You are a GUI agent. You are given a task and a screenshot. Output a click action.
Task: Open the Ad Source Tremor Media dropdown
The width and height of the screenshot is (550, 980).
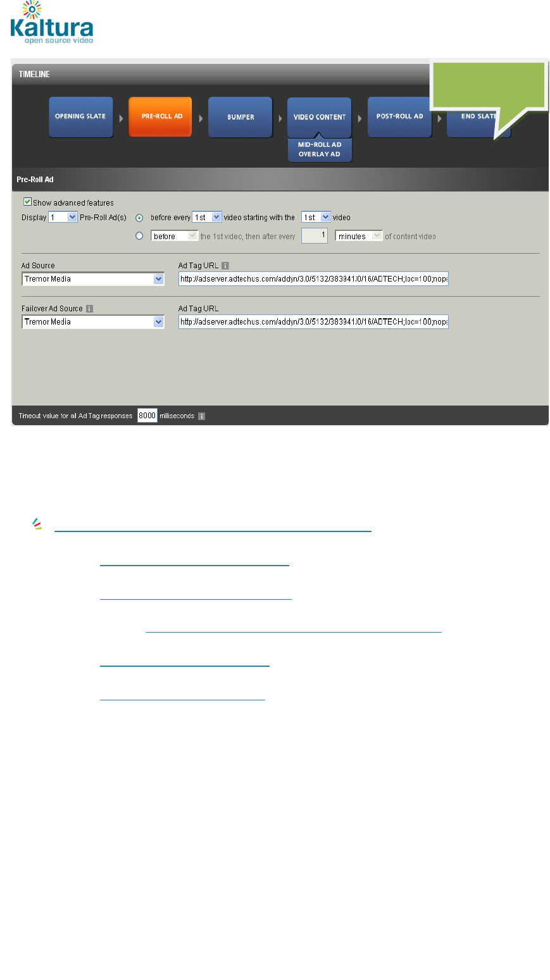[93, 279]
